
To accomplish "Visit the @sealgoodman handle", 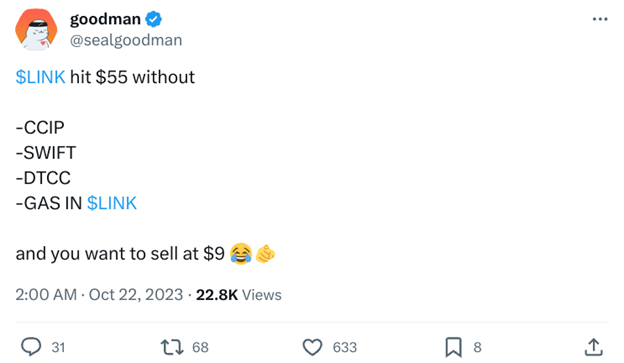I will pyautogui.click(x=126, y=40).
